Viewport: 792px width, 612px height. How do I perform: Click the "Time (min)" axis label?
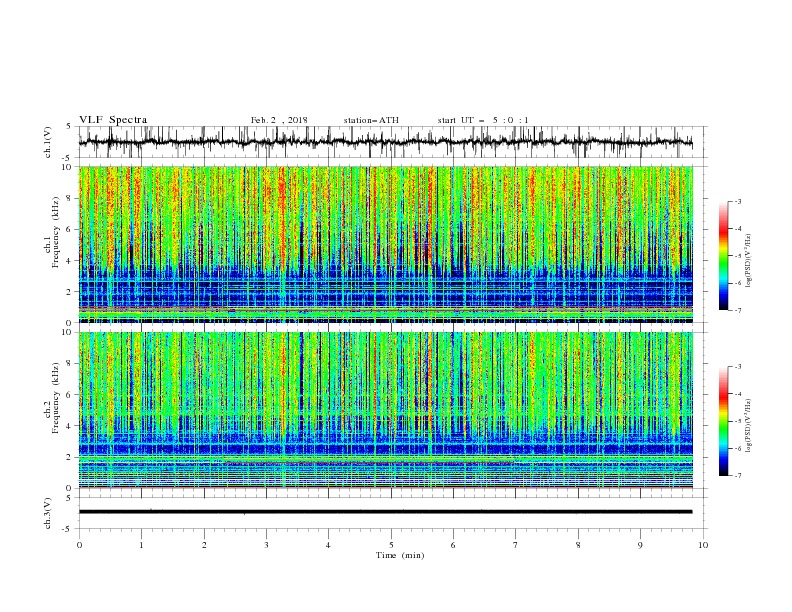[400, 555]
